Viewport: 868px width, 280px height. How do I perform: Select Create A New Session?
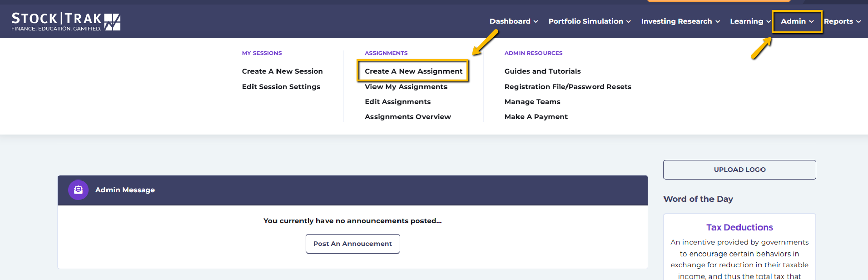tap(282, 71)
